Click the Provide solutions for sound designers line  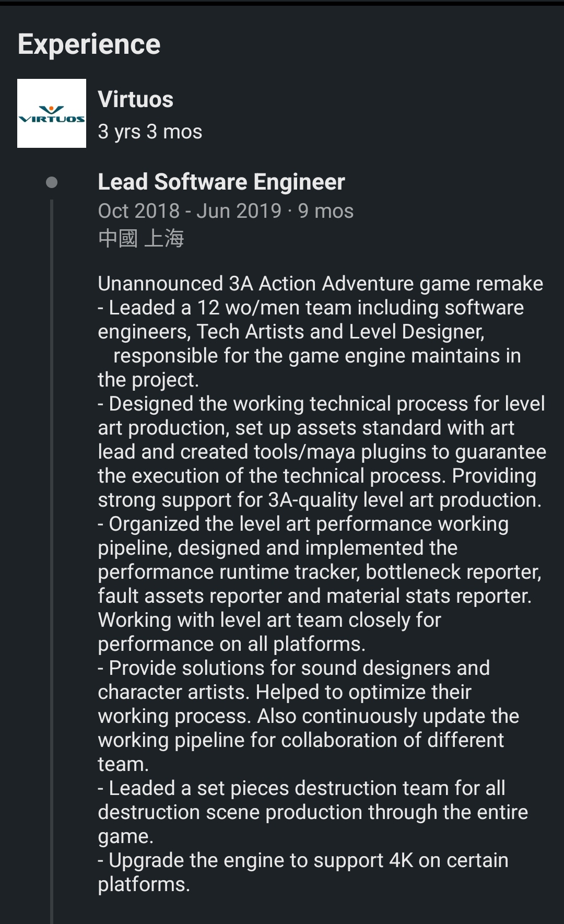pos(294,668)
